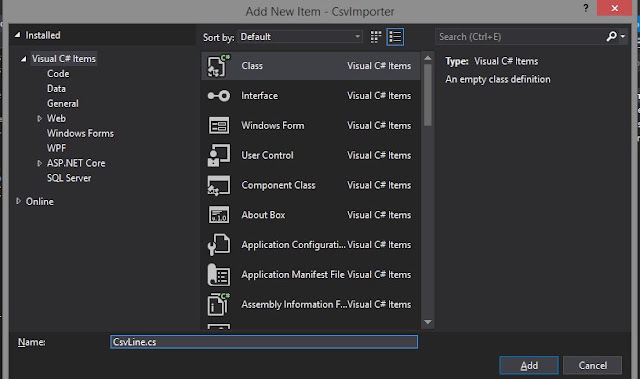This screenshot has width=640, height=379.
Task: Select the Web category label
Action: click(x=56, y=119)
